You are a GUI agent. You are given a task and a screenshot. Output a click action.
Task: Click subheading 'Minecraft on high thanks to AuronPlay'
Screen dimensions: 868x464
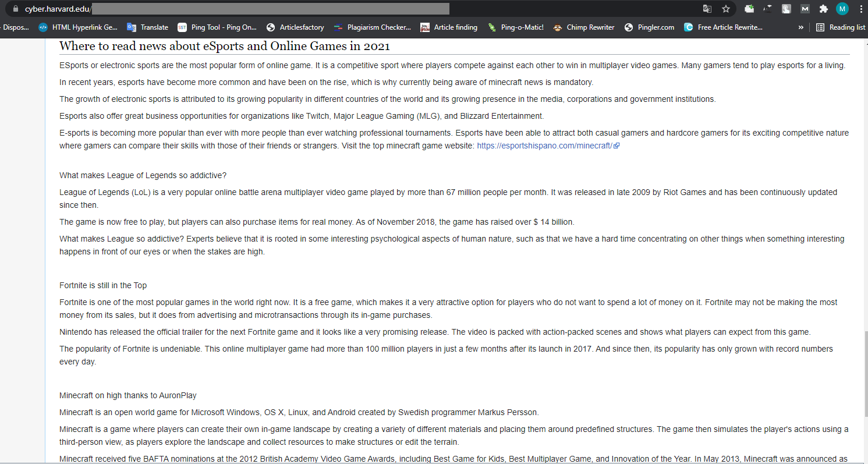(128, 395)
